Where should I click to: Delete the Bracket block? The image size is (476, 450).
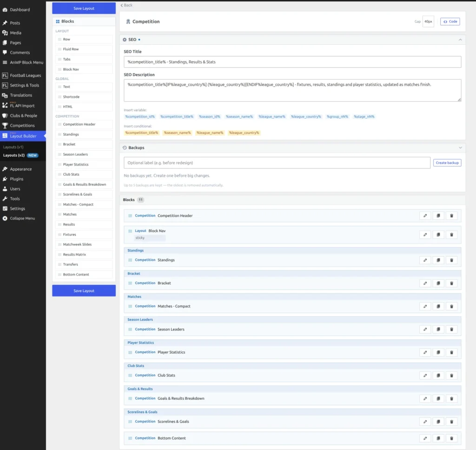(451, 283)
